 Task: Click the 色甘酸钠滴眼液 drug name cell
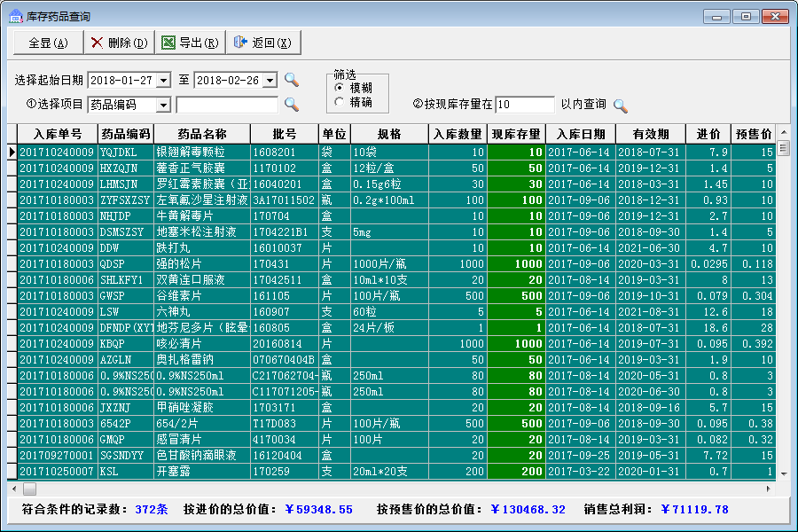(x=202, y=455)
